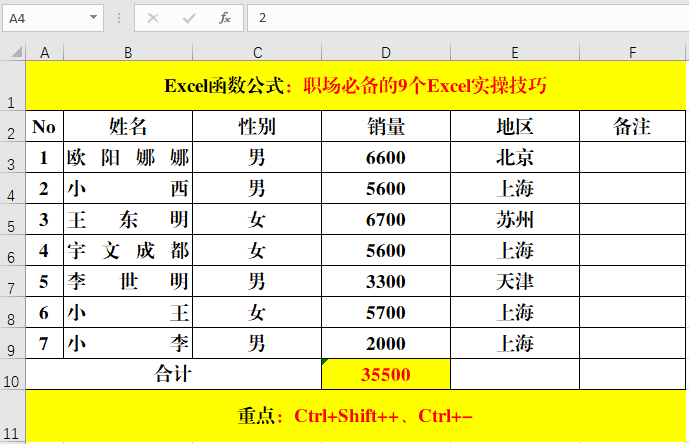Select row 5 header
Image resolution: width=689 pixels, height=444 pixels.
(12, 219)
